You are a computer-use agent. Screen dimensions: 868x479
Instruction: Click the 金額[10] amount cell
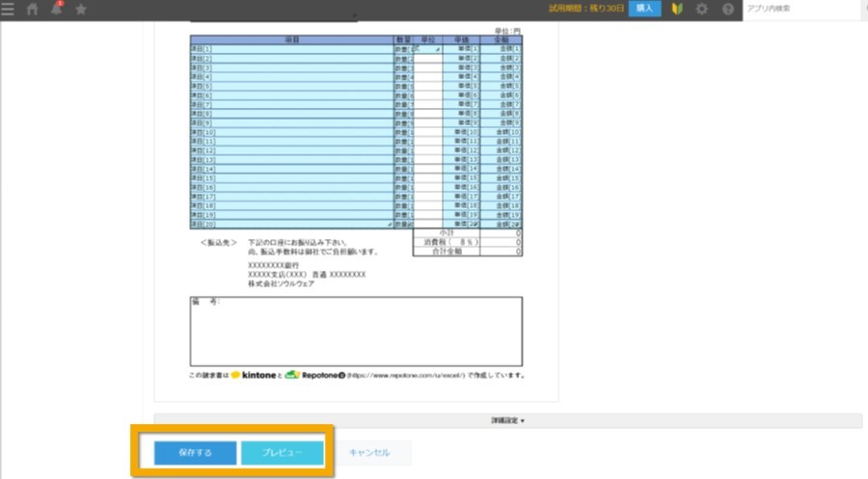(x=501, y=132)
